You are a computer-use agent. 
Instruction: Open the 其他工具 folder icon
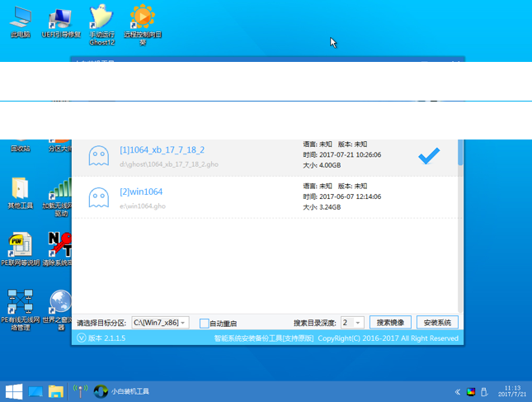[20, 192]
